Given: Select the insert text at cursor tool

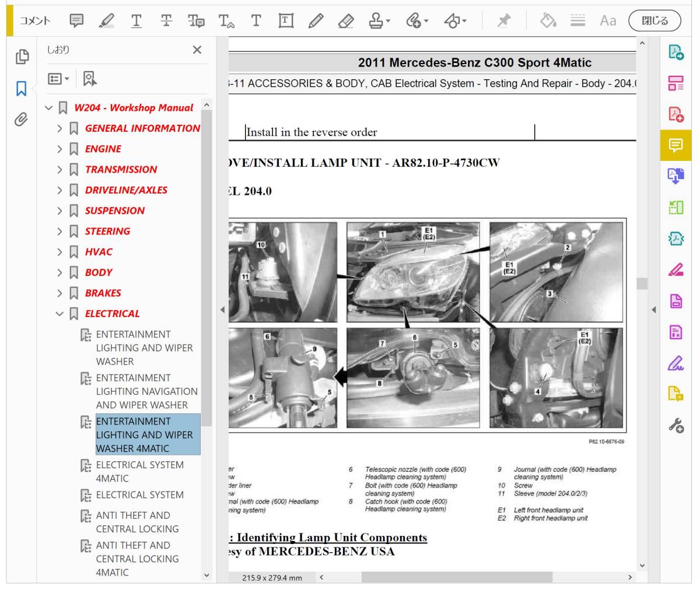Looking at the screenshot, I should click(x=226, y=21).
